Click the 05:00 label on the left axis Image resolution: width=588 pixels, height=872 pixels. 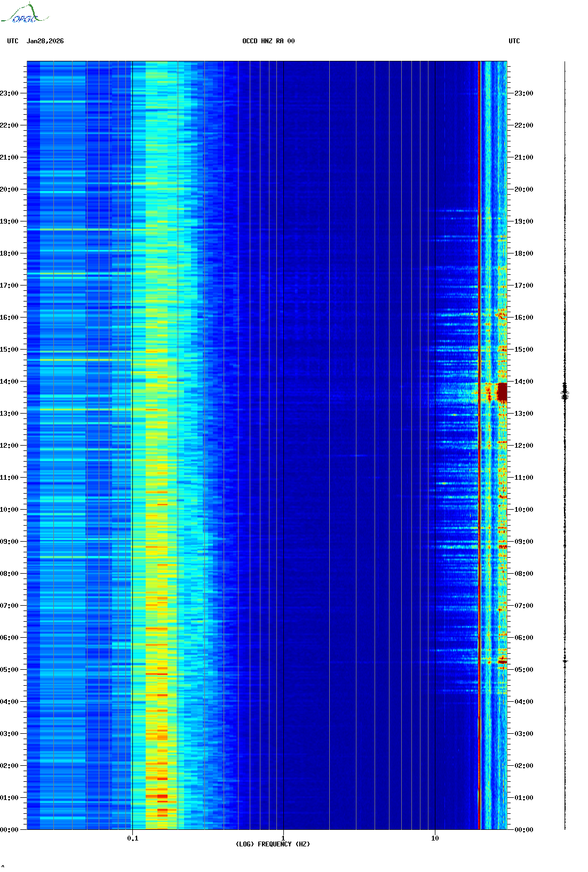pos(9,670)
